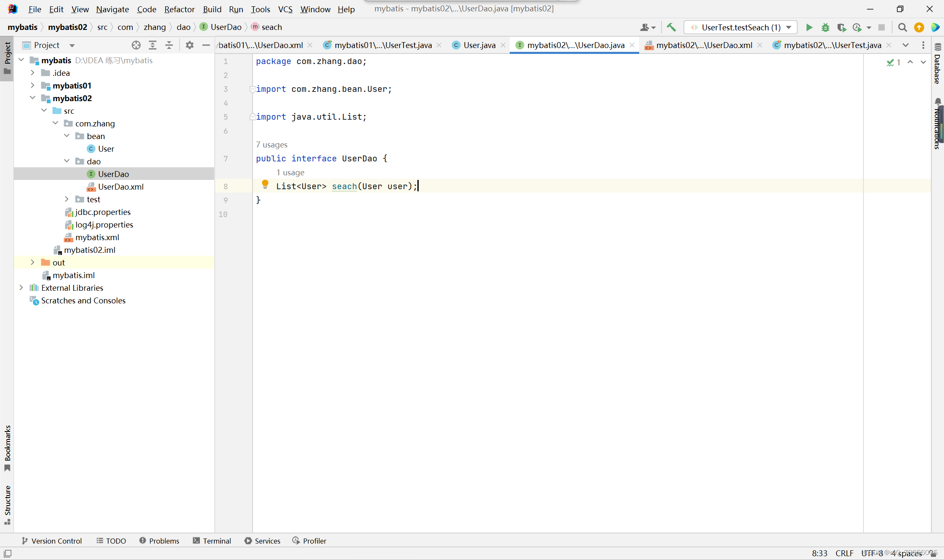Viewport: 944px width, 560px height.
Task: Click the yellow light bulb intention icon
Action: coord(265,184)
